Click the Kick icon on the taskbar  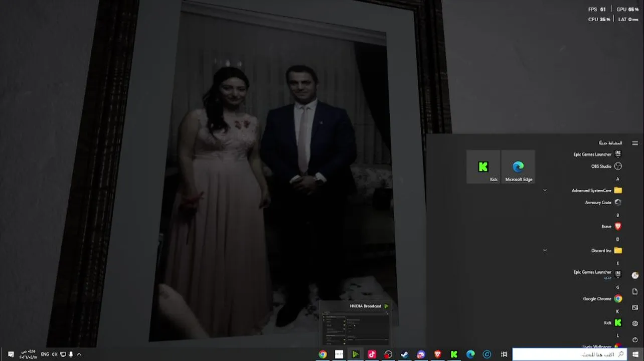pyautogui.click(x=454, y=354)
